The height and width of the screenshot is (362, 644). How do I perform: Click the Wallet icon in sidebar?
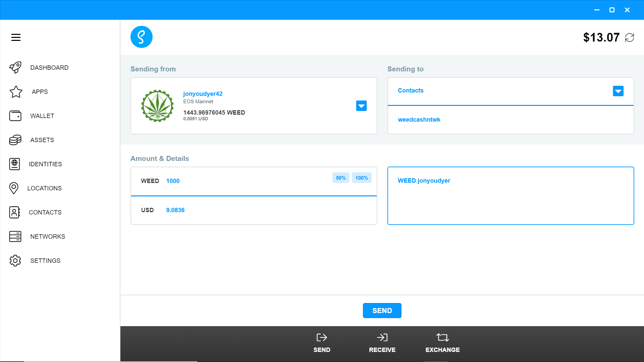tap(15, 116)
